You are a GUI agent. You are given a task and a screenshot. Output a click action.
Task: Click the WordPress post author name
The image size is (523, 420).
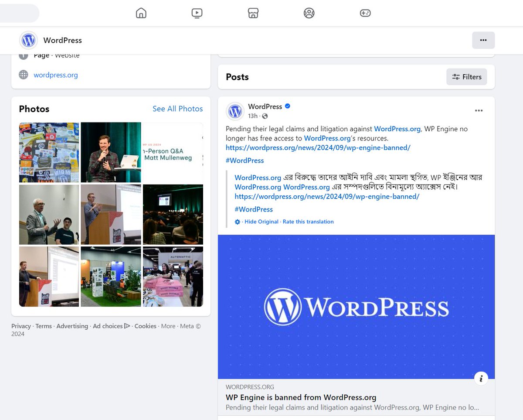click(265, 106)
